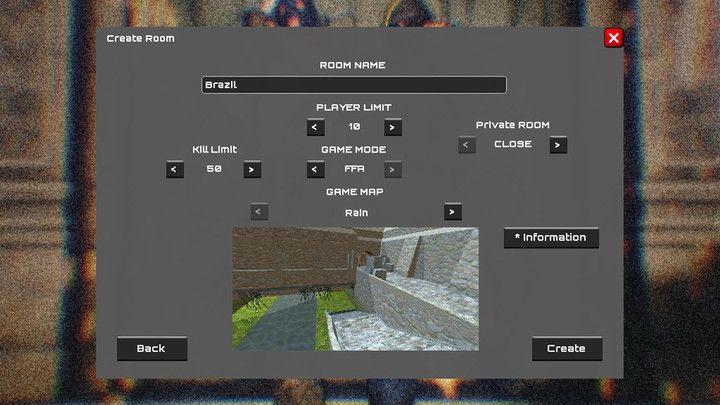Lower the Kill Limit using left arrow

point(175,169)
